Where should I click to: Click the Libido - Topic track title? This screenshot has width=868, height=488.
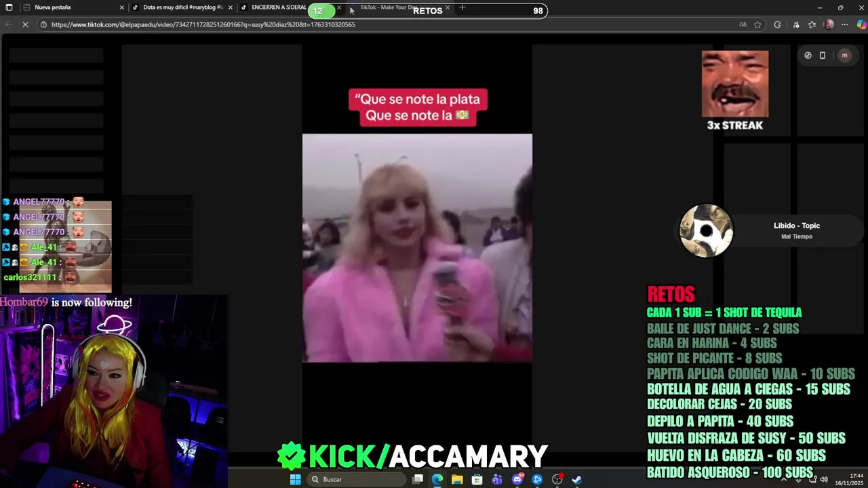point(796,226)
